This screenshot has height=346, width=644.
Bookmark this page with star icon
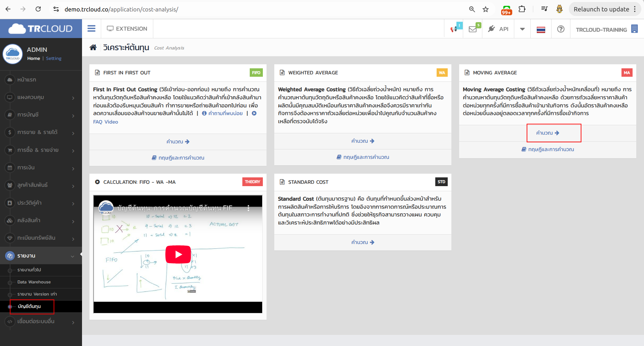pos(485,9)
